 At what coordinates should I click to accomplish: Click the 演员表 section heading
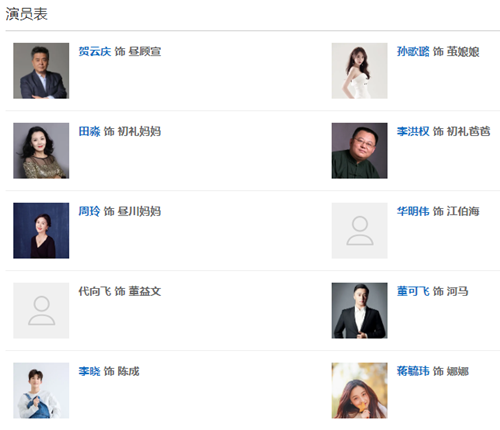coord(26,14)
